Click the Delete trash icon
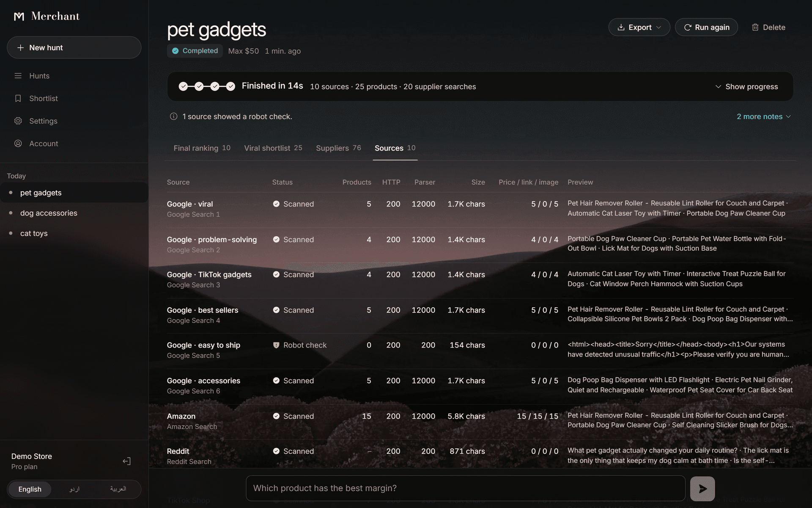 755,27
